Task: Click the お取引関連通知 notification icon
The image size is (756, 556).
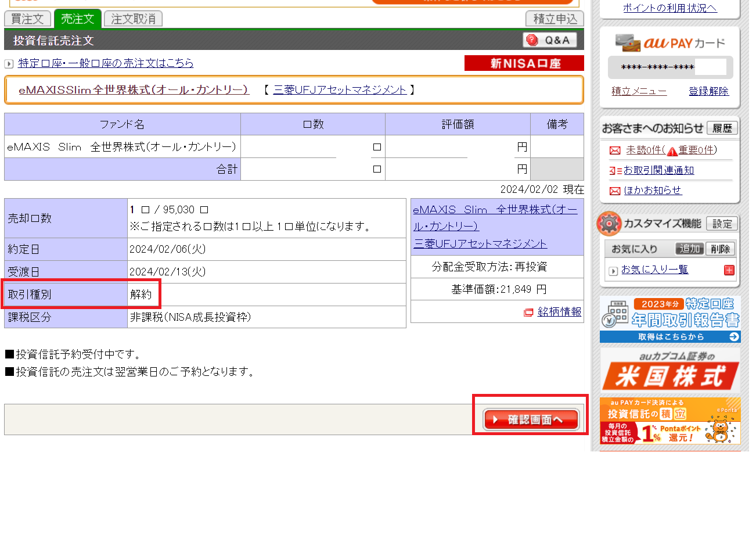Action: click(x=615, y=171)
